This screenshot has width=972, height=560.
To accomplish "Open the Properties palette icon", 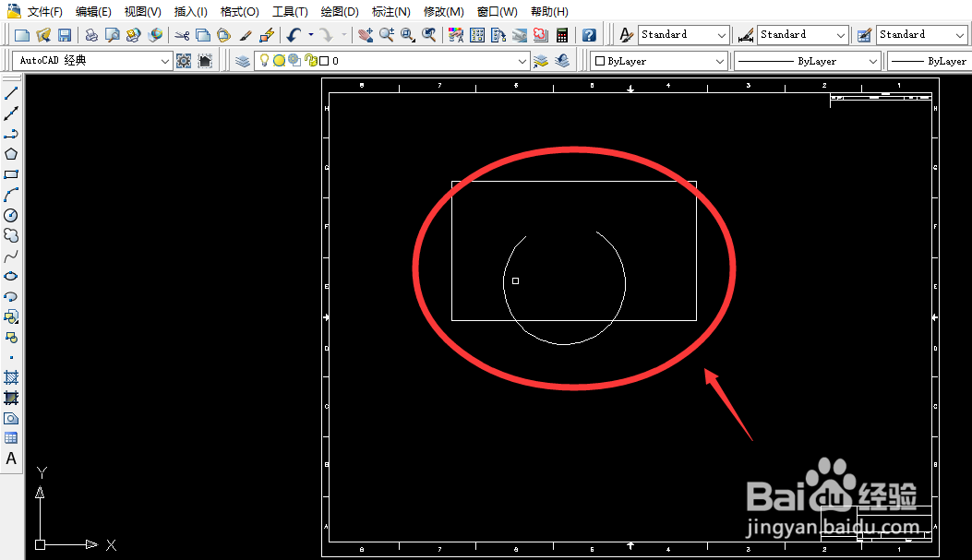I will click(x=456, y=35).
